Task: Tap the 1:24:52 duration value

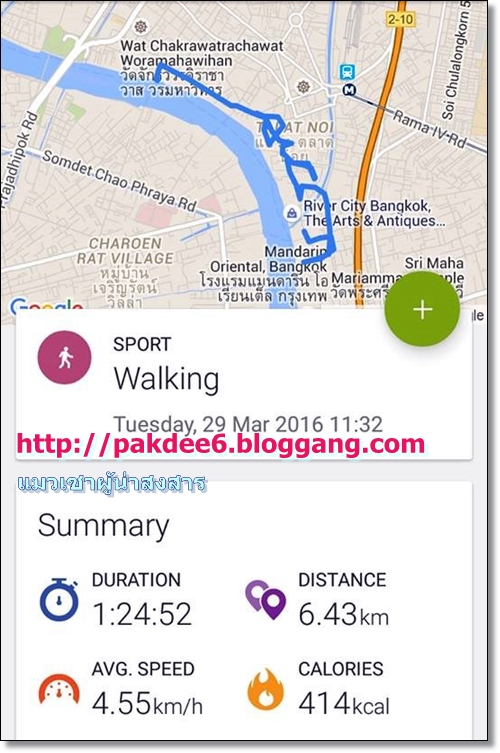Action: (x=142, y=614)
